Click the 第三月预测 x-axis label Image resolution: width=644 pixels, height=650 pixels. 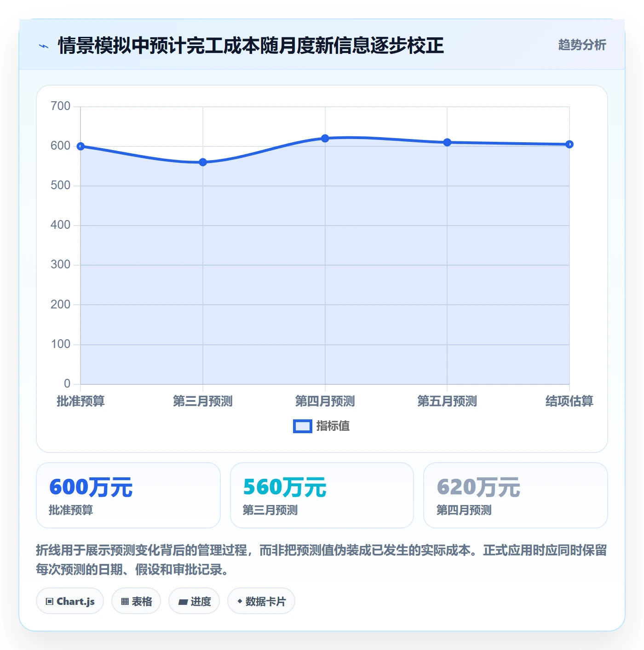coord(203,401)
